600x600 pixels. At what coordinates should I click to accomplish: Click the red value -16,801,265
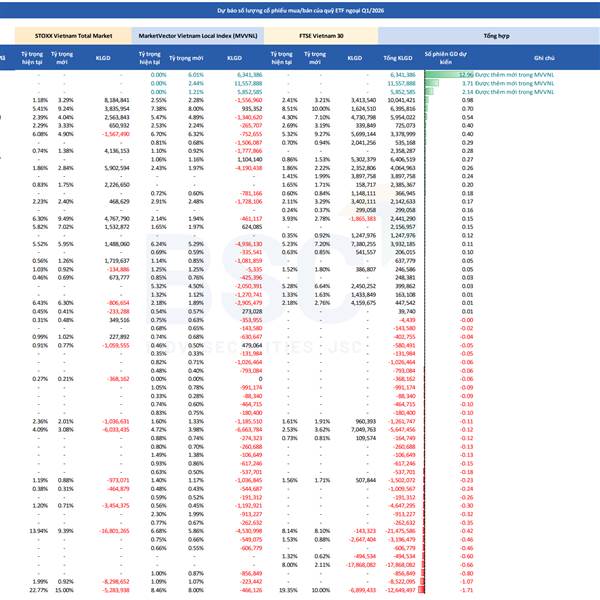coord(114,531)
